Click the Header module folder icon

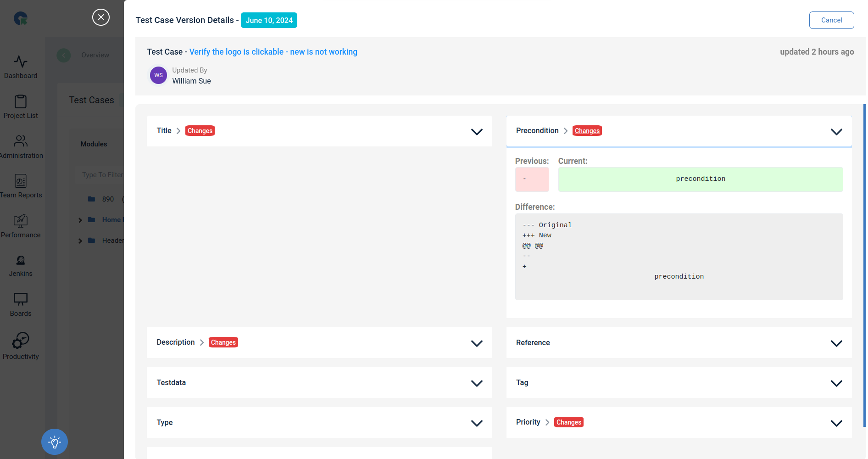click(91, 240)
